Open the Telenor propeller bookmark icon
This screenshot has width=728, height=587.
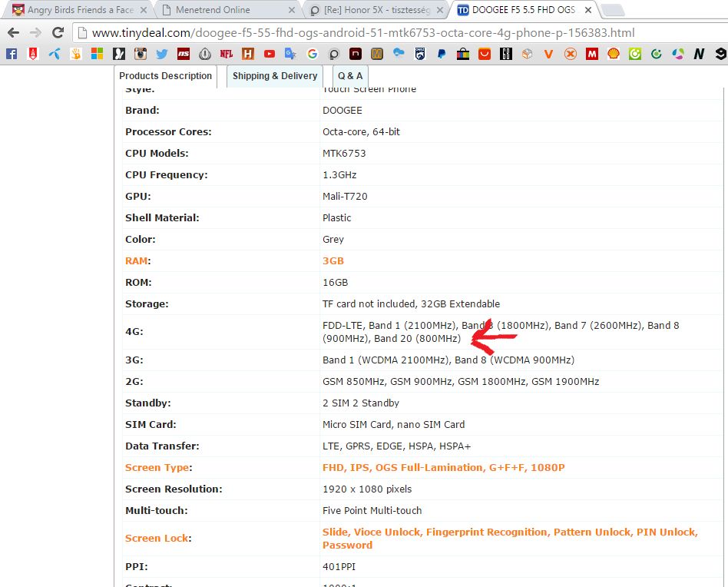[55, 54]
